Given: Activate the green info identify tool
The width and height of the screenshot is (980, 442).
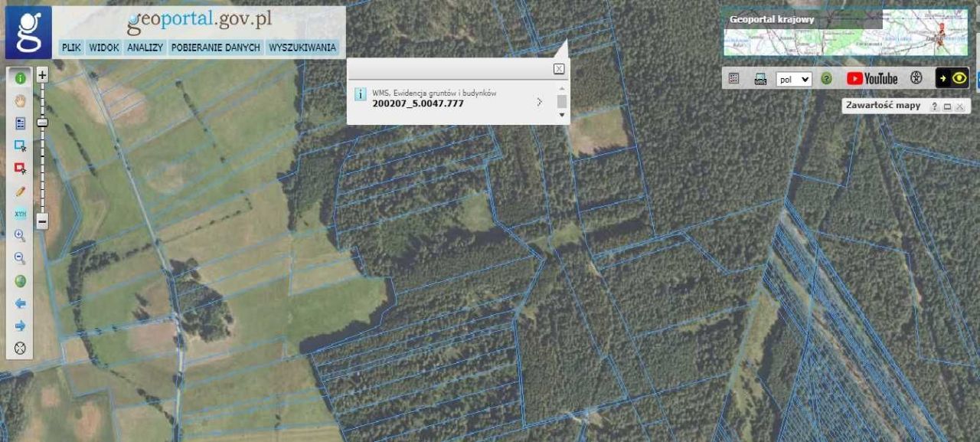Looking at the screenshot, I should click(20, 77).
